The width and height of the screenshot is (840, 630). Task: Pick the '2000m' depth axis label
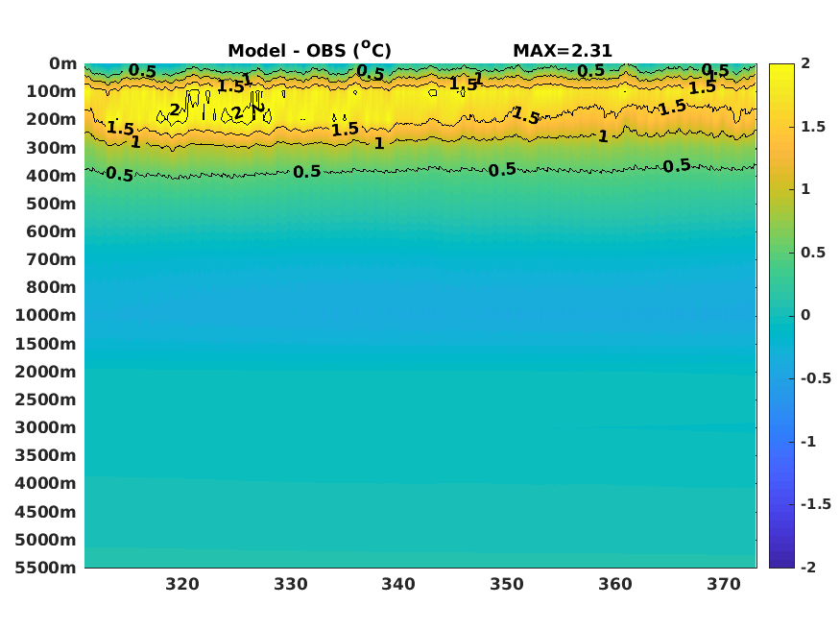point(45,372)
